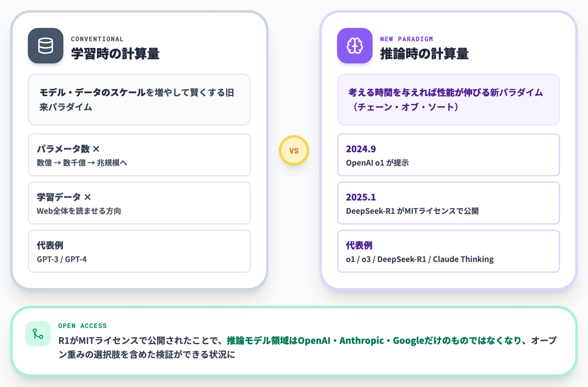
Task: Click the green git branch icon
Action: 38,334
